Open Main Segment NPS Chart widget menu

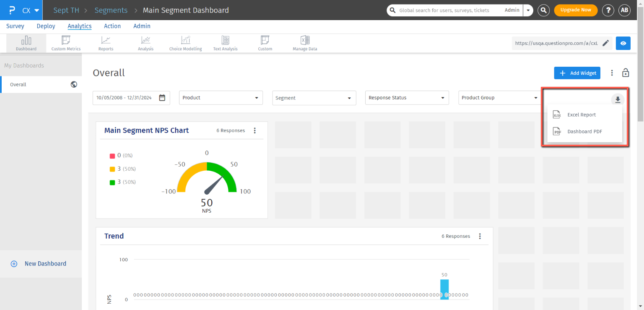pos(254,130)
